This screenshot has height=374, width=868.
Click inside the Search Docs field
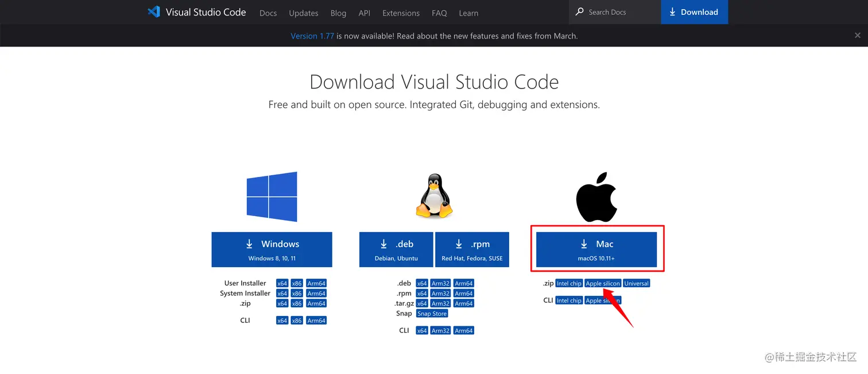(x=614, y=11)
